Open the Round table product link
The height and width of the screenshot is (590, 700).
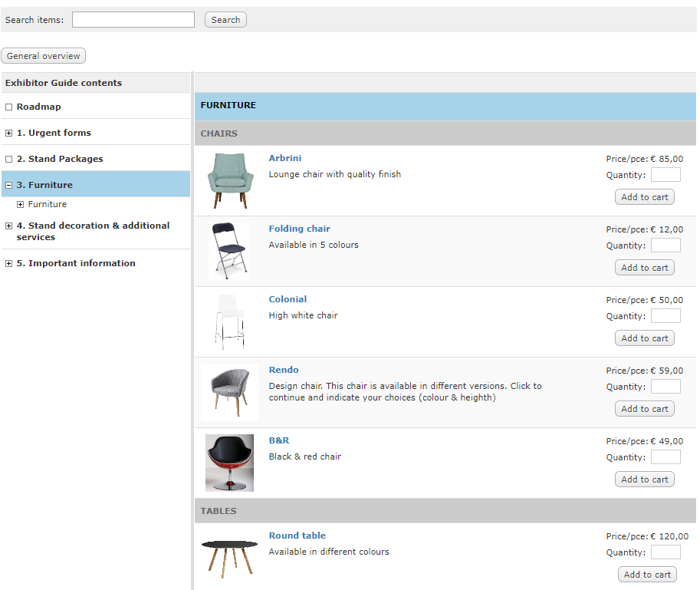pyautogui.click(x=297, y=536)
